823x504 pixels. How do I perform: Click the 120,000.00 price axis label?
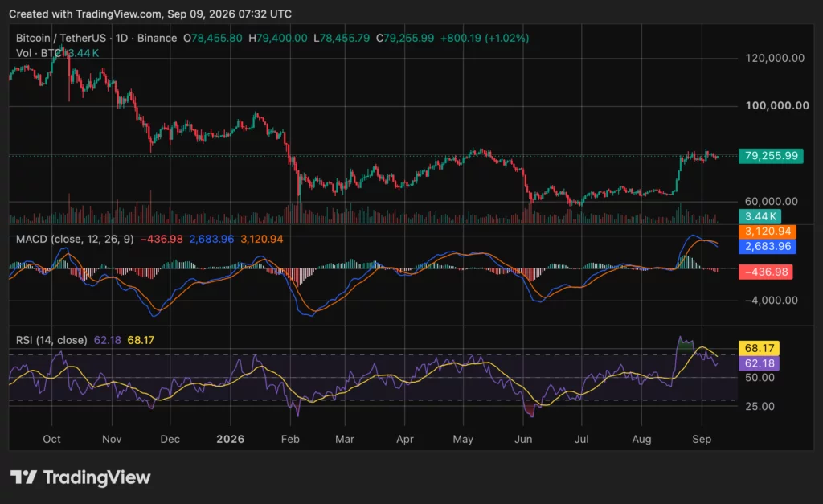coord(775,58)
